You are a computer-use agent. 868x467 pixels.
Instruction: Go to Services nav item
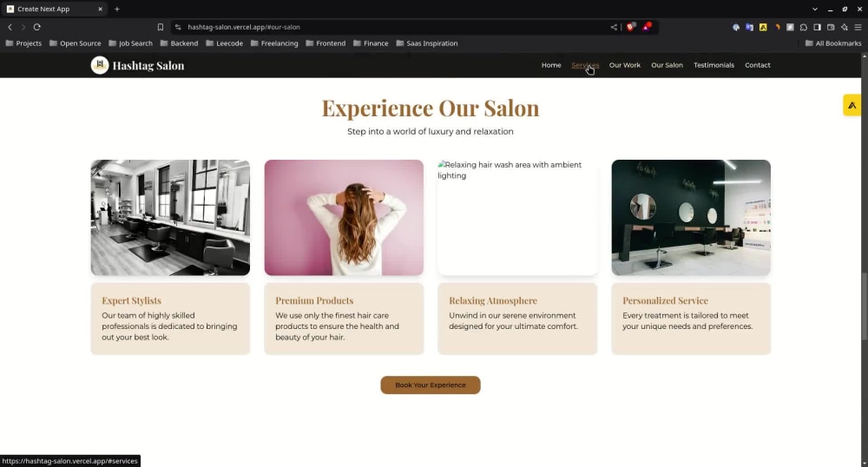click(585, 65)
